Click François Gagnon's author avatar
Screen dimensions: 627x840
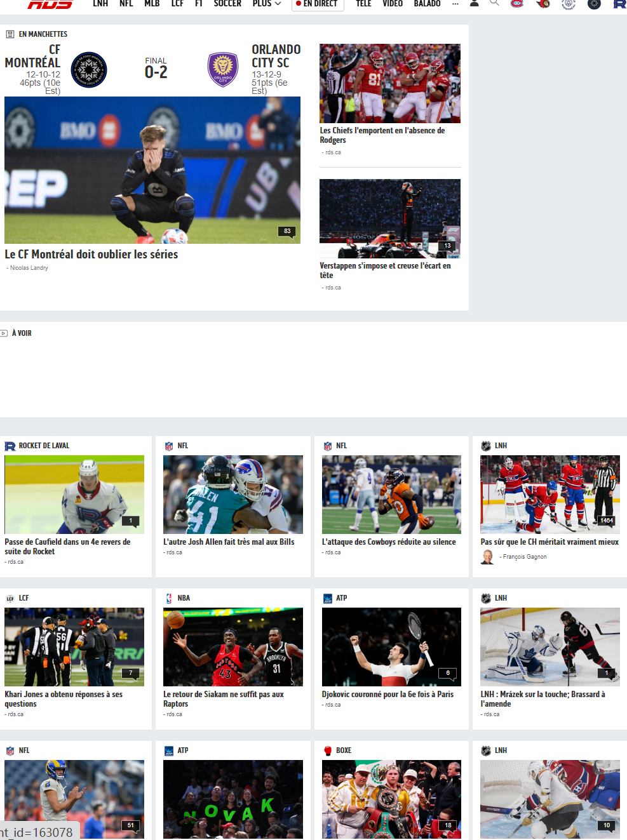(x=487, y=557)
